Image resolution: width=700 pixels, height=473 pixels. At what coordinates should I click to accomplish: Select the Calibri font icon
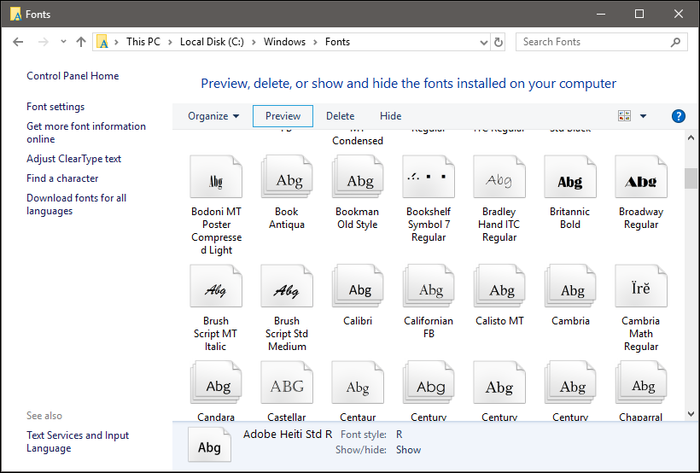pos(357,286)
